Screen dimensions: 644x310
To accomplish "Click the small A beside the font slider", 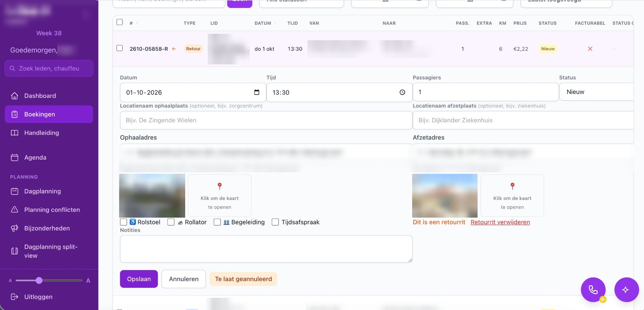I will pyautogui.click(x=10, y=281).
